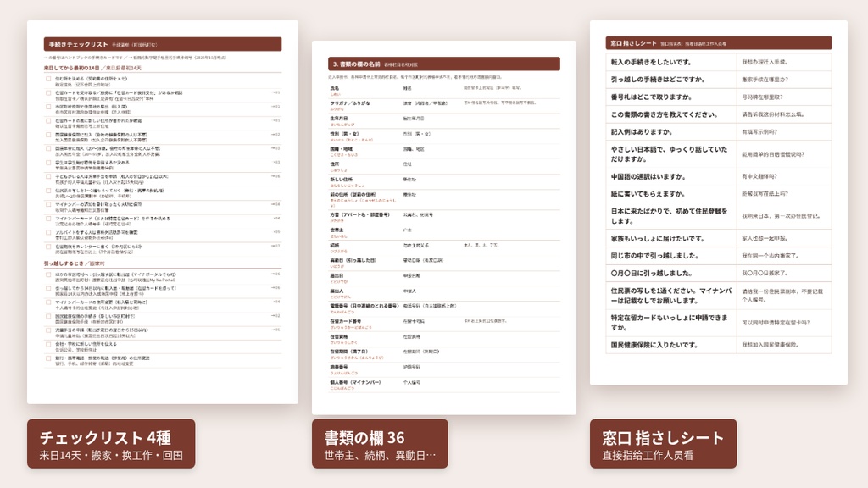Select the 3. 書類の欄の名前 header title
The height and width of the screenshot is (488, 868).
[x=357, y=64]
